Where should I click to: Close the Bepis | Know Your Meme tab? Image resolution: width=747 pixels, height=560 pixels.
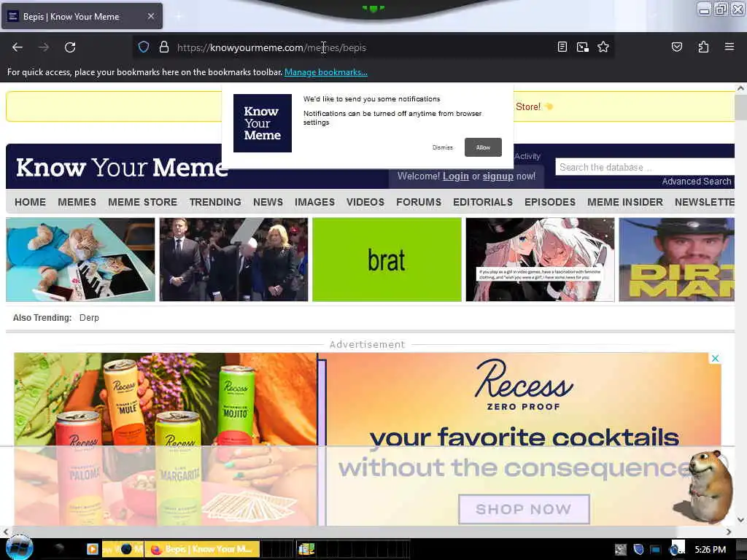(x=150, y=16)
